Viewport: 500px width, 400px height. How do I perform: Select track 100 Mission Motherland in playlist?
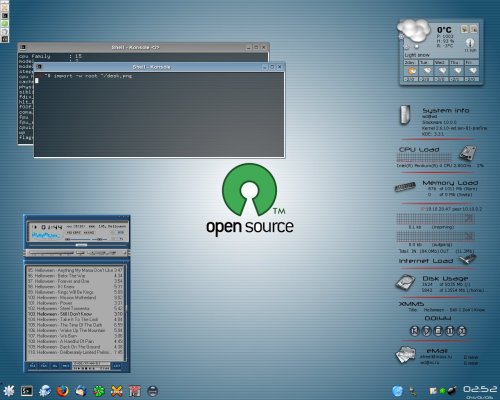click(75, 297)
